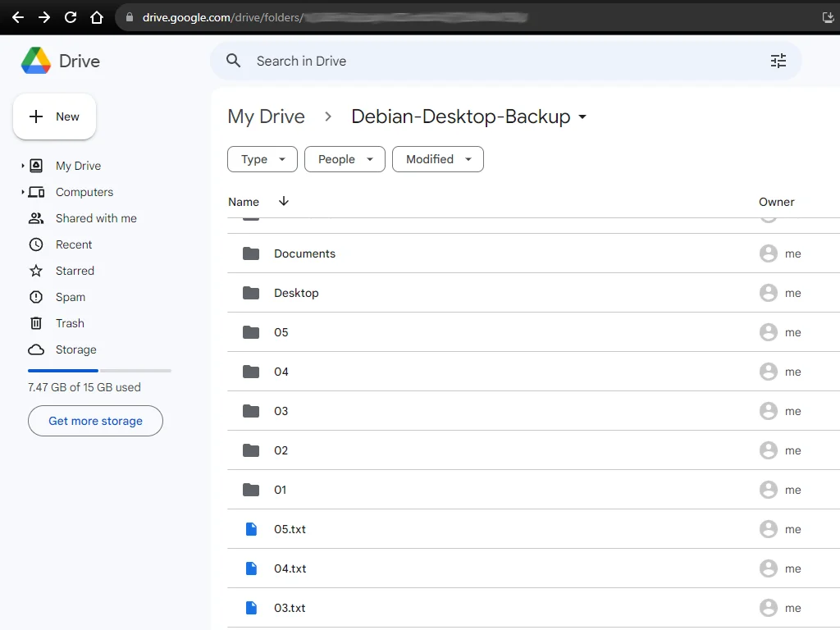Click the Desktop folder icon

[x=251, y=293]
